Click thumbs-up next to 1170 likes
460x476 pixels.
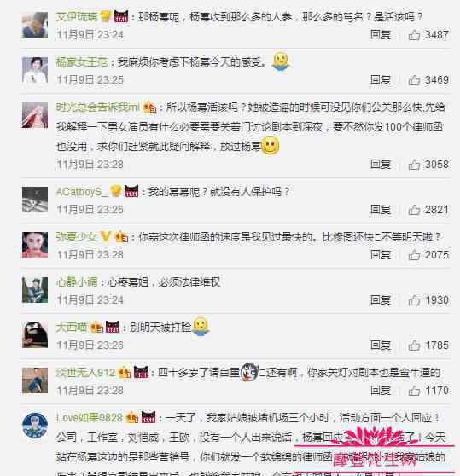414,391
